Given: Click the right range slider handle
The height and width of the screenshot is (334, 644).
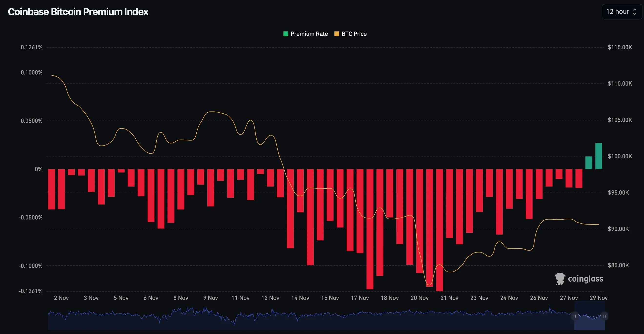Looking at the screenshot, I should tap(604, 316).
